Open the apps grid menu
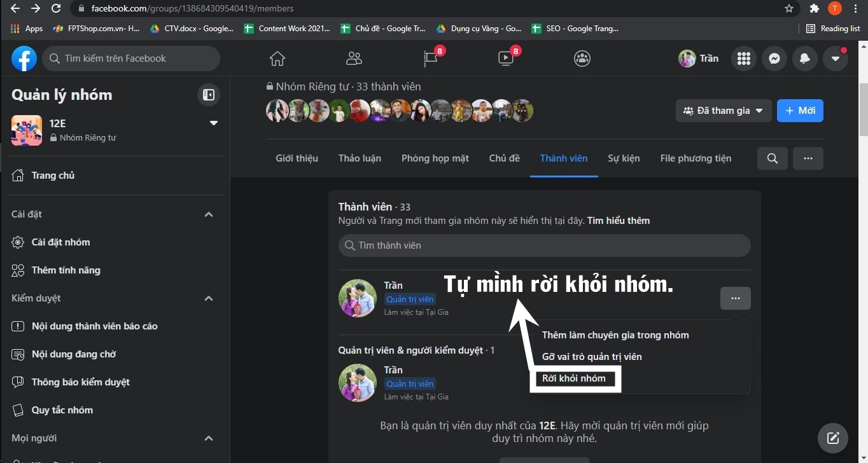Screen dimensions: 868x463 pos(743,59)
